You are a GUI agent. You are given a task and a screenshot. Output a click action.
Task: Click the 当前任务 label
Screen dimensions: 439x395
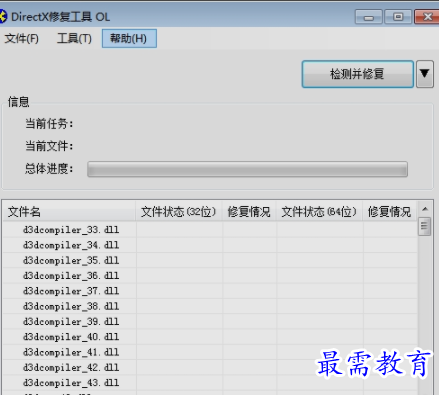[49, 124]
